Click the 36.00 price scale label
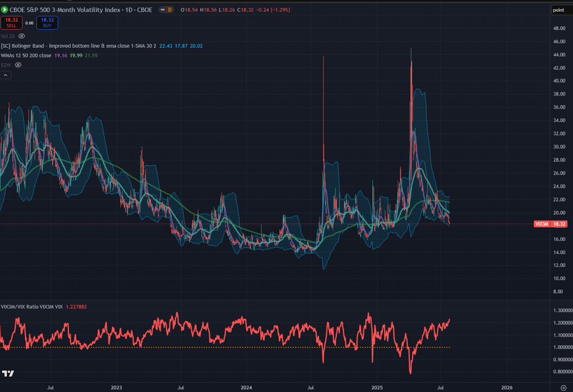 (559, 107)
